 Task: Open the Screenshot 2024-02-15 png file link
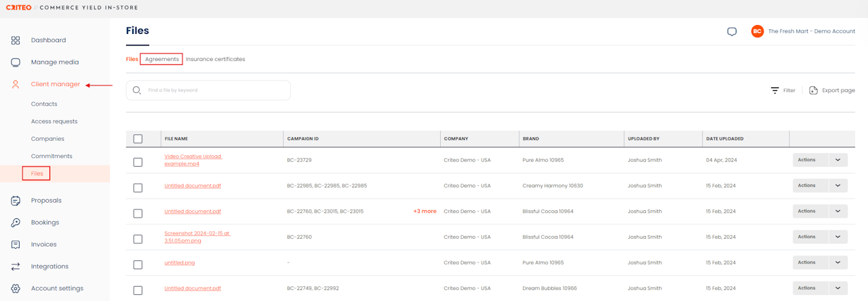click(197, 237)
